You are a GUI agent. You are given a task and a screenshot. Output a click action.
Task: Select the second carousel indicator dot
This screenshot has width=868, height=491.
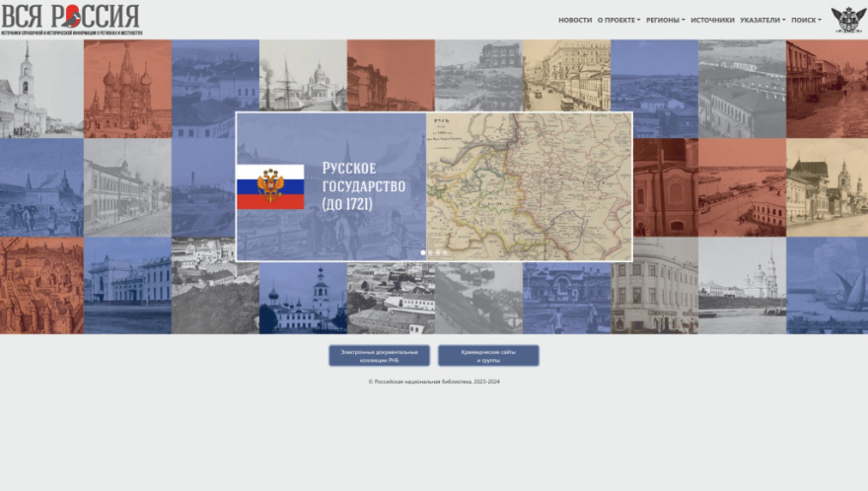coord(430,252)
